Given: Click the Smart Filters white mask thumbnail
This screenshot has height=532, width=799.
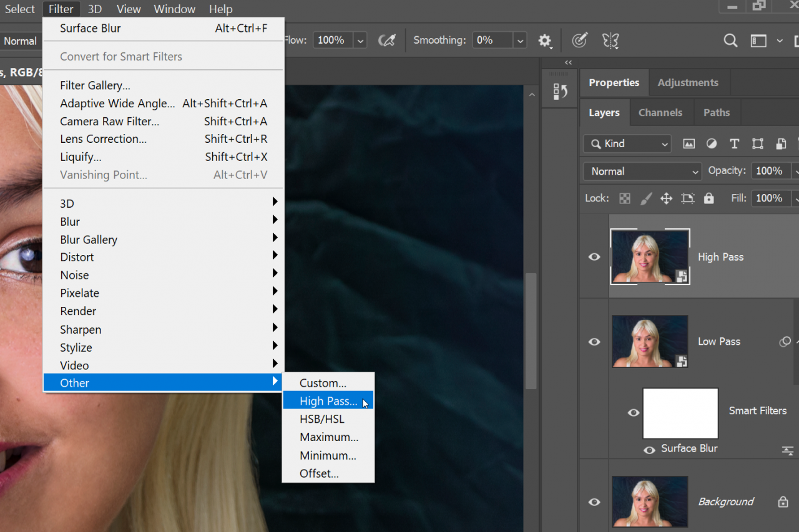Looking at the screenshot, I should [680, 414].
